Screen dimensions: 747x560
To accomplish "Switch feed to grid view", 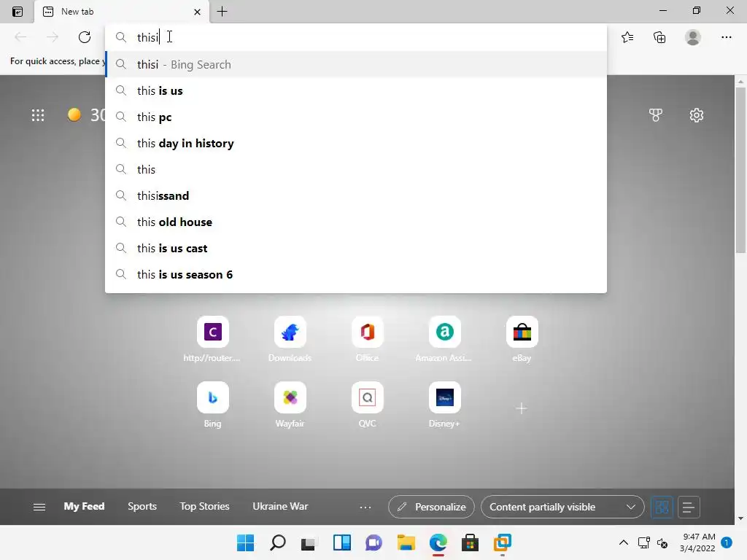I will coord(662,507).
